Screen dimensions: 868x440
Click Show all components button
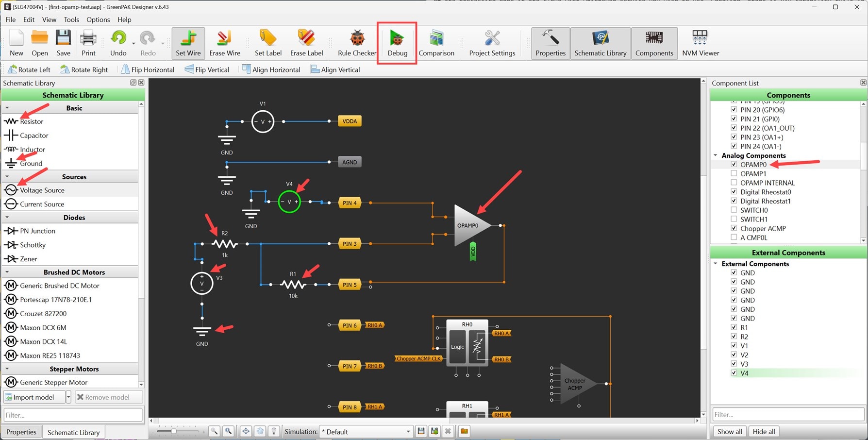729,431
